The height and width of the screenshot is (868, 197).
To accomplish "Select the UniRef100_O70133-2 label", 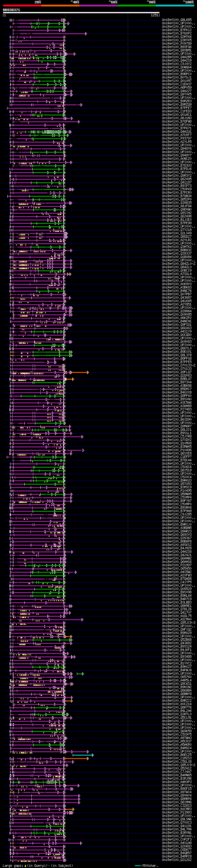I will (179, 365).
